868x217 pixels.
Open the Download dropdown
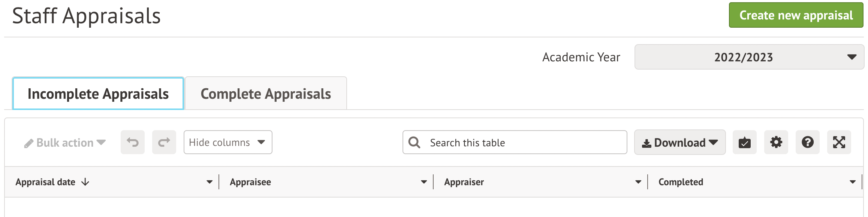(680, 142)
